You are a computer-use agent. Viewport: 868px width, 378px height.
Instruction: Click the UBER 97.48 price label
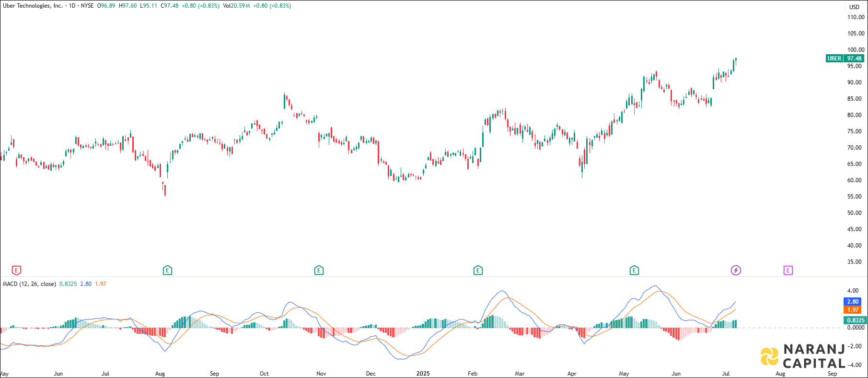[845, 59]
